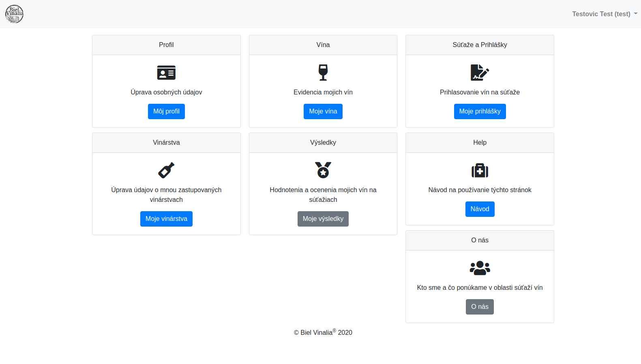
Task: Click the Profil card header
Action: 166,45
